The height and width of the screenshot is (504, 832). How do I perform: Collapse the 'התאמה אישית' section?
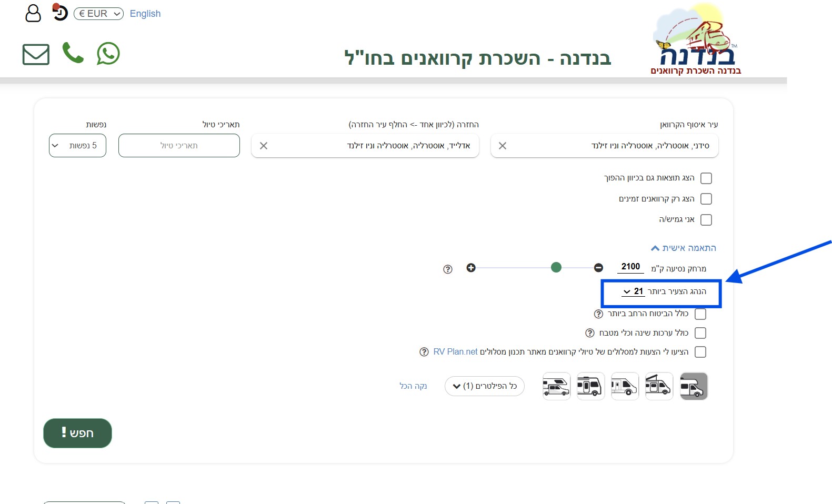coord(684,248)
